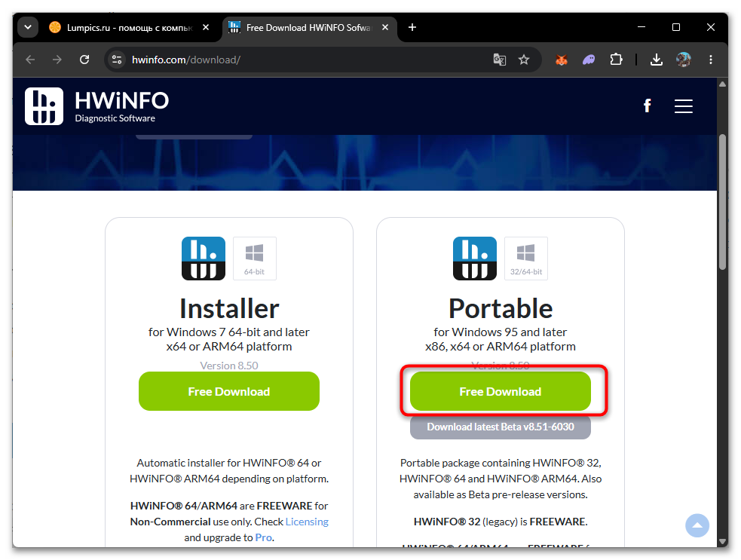Screen dimensions: 741x560
Task: Close the HWiNFO download tab
Action: pyautogui.click(x=385, y=27)
